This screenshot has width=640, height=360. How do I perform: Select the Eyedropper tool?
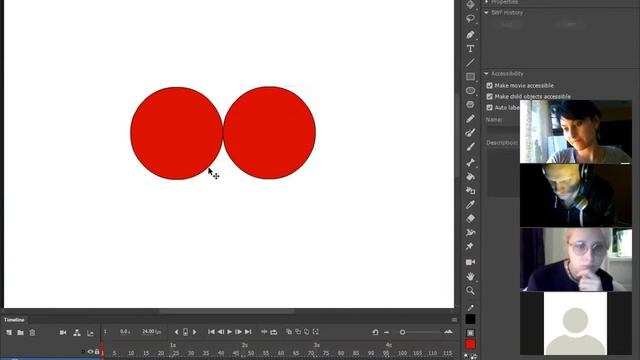[470, 204]
